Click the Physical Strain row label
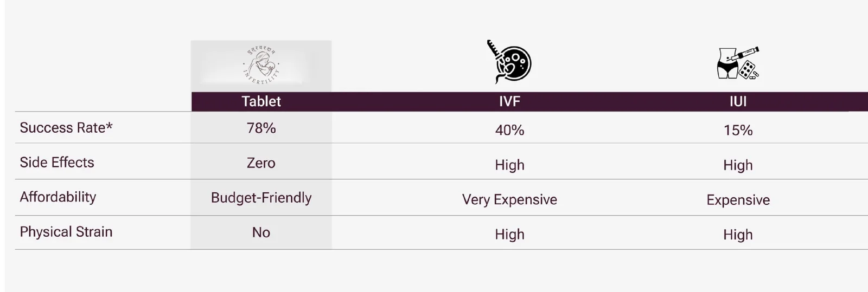868x292 pixels. [66, 232]
